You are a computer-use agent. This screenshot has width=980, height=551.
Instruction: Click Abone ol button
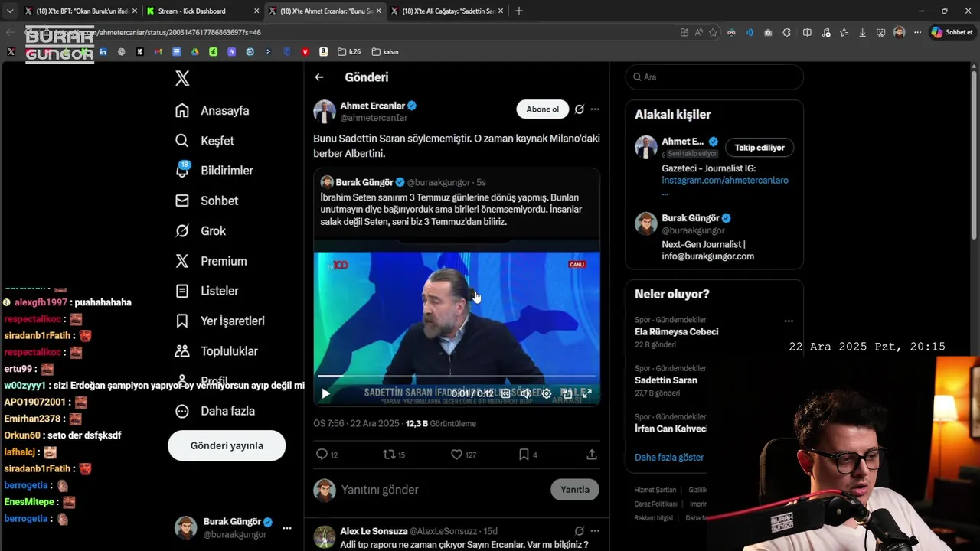(x=543, y=109)
